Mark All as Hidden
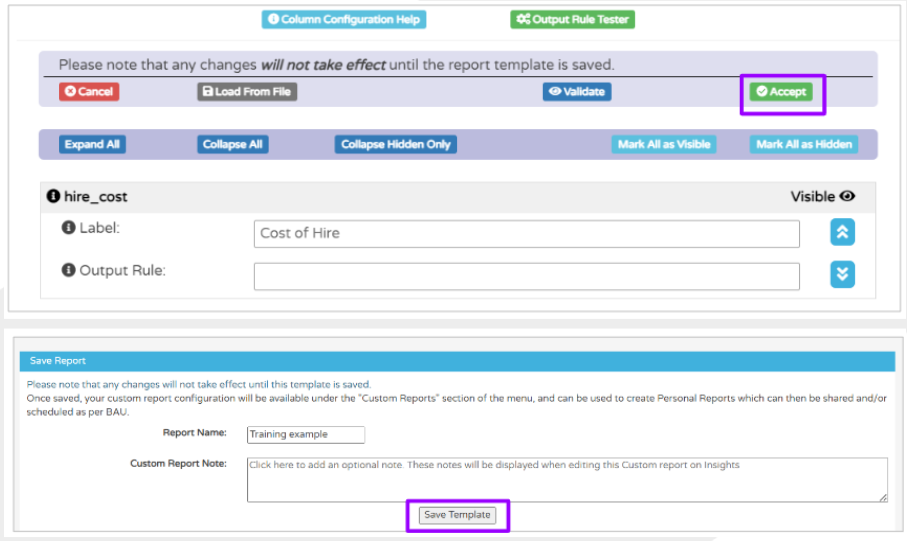The width and height of the screenshot is (907, 541). [804, 144]
